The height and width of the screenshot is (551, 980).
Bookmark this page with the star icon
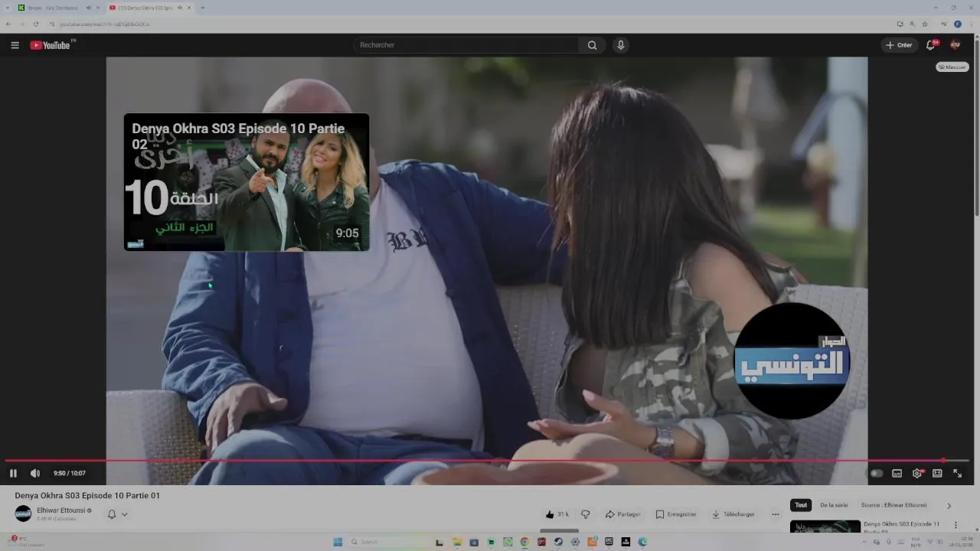click(x=925, y=24)
